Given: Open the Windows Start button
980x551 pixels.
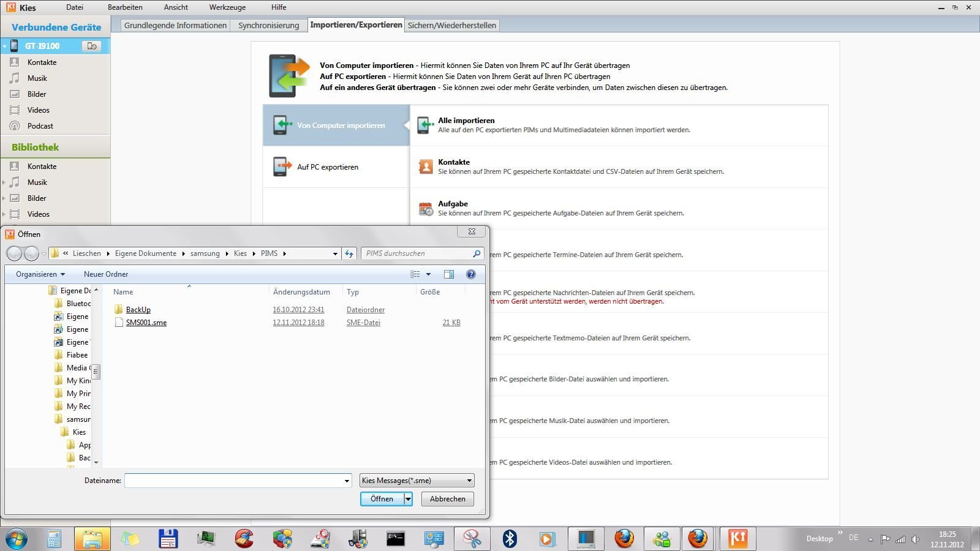Looking at the screenshot, I should (17, 539).
